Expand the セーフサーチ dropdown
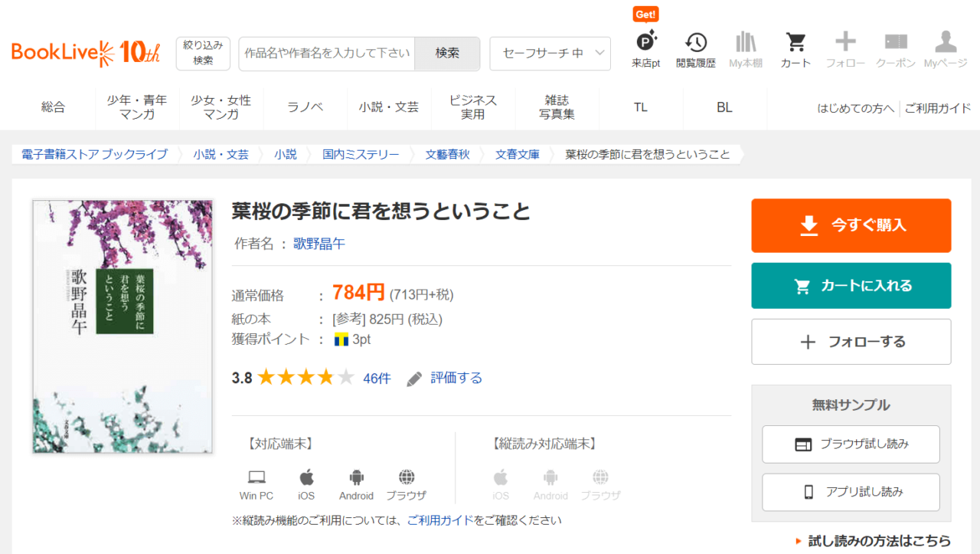This screenshot has width=980, height=554. [550, 54]
